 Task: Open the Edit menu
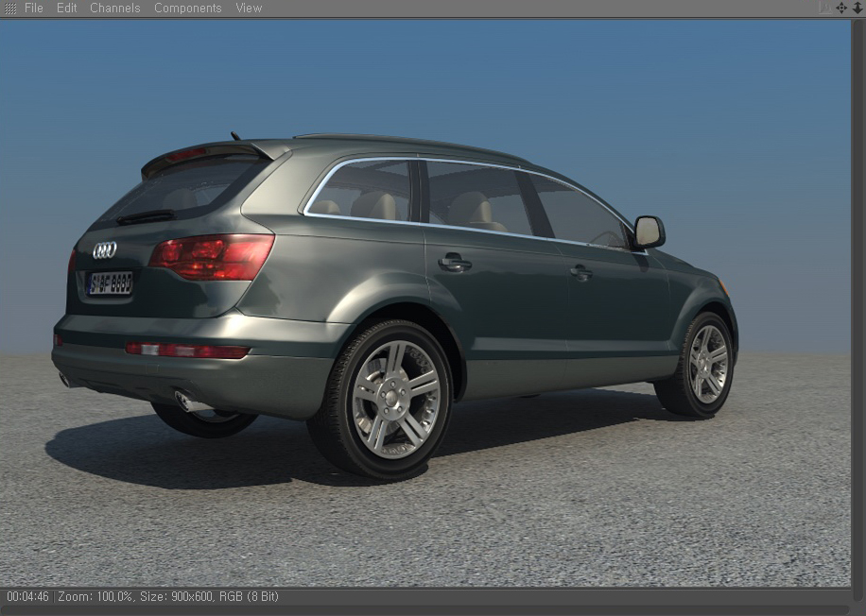click(x=67, y=9)
